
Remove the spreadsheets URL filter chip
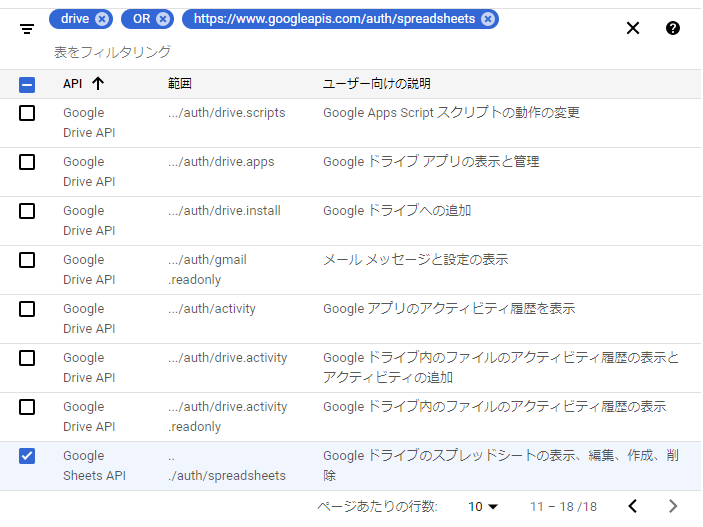487,19
